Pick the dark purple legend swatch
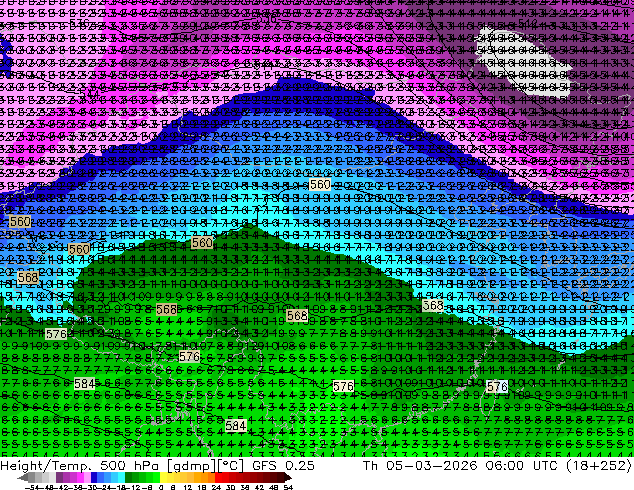The width and height of the screenshot is (634, 490). click(59, 478)
